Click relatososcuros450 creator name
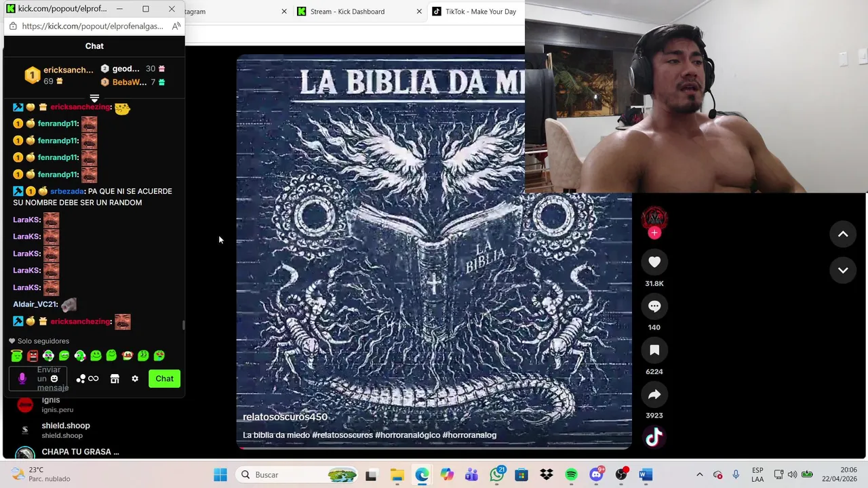Screen dimensions: 868x488 (x=285, y=417)
